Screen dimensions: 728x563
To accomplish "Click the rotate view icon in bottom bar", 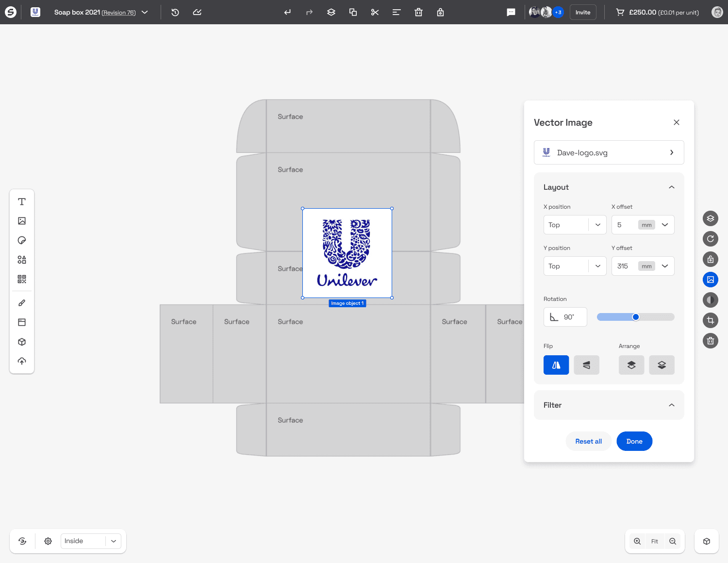I will [22, 541].
